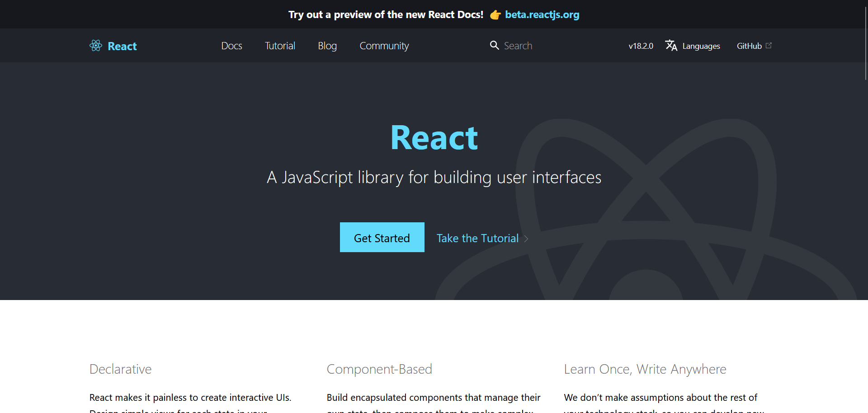The width and height of the screenshot is (868, 413).
Task: Click the pointing hand emoji in banner
Action: point(495,15)
